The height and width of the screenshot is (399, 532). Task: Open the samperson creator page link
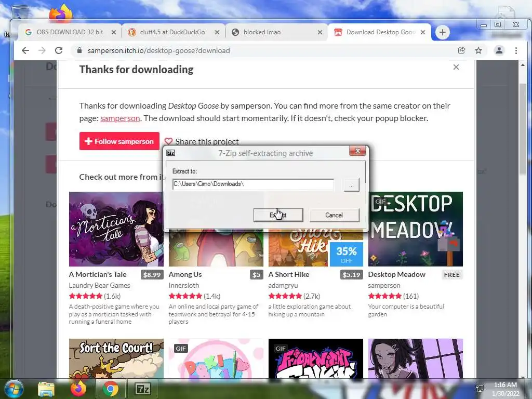[120, 118]
